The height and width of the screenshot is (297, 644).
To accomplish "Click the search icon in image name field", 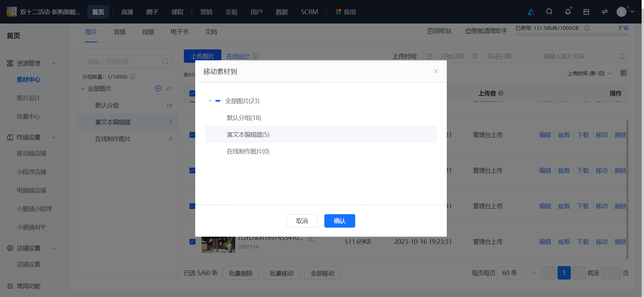I will click(x=622, y=56).
